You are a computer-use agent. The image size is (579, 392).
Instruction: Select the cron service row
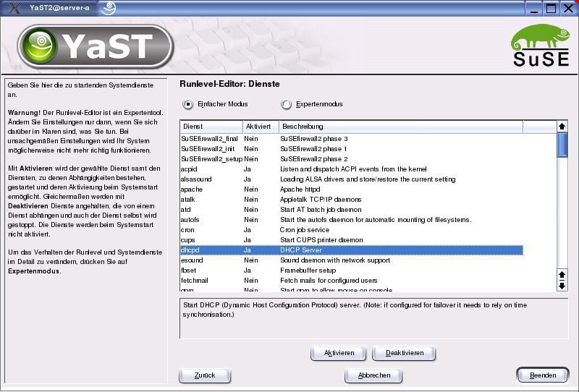[x=351, y=230]
